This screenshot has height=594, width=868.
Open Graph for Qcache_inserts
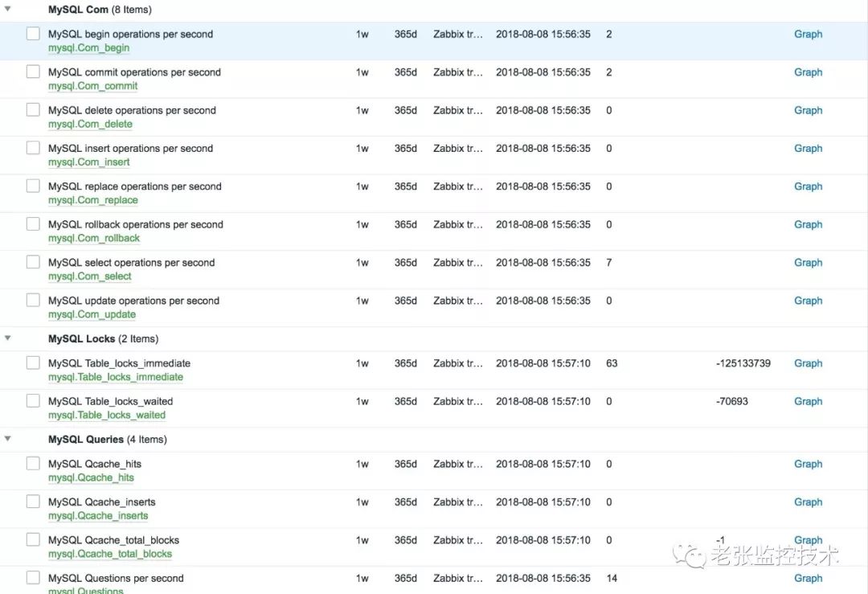[808, 502]
